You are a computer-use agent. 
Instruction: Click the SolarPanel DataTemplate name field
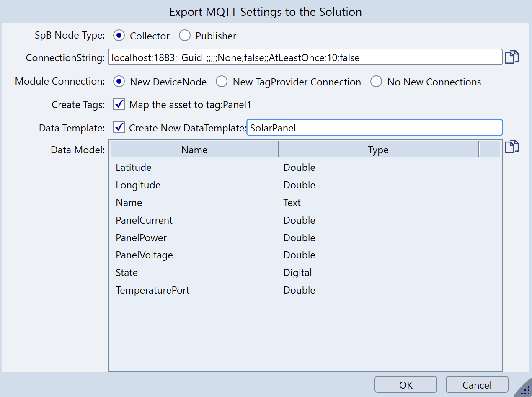point(374,128)
